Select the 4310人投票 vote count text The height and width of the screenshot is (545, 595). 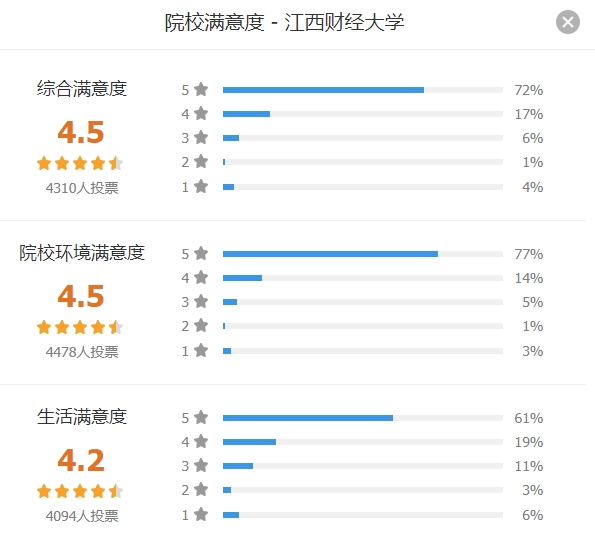[x=82, y=188]
